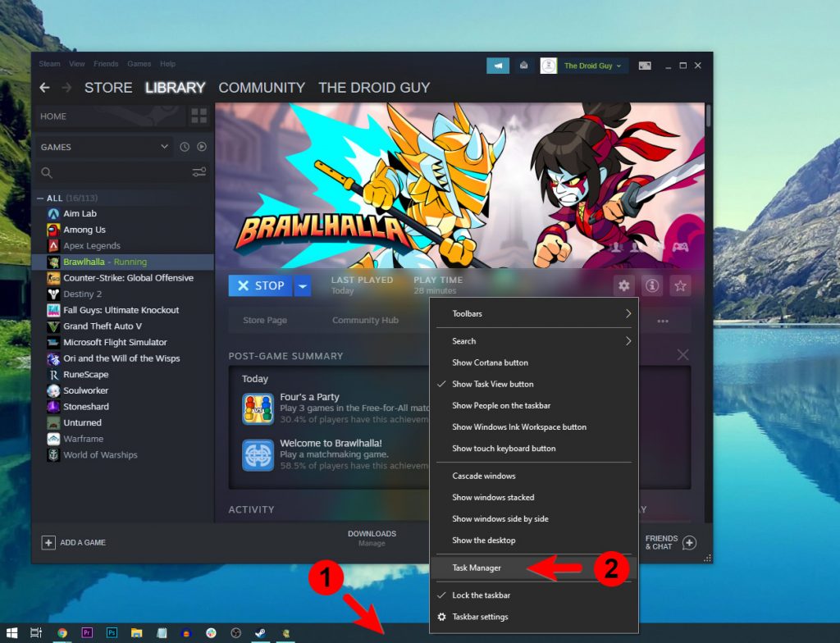
Task: Open DOWNLOADS Manage
Action: (372, 538)
